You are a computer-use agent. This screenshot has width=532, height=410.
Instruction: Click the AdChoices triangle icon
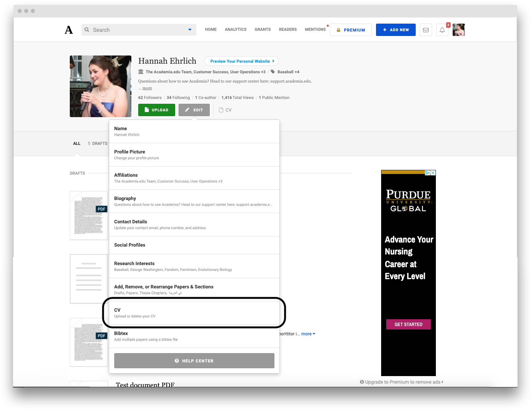pyautogui.click(x=428, y=173)
